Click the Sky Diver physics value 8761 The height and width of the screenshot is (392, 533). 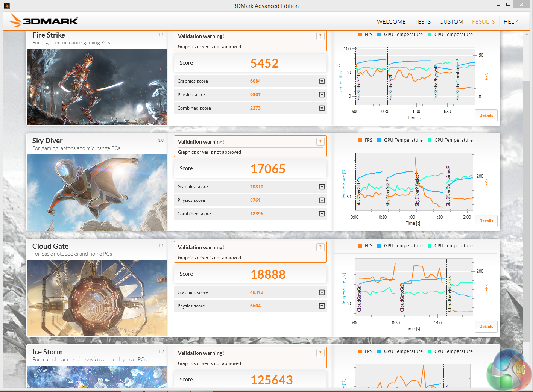(x=255, y=200)
